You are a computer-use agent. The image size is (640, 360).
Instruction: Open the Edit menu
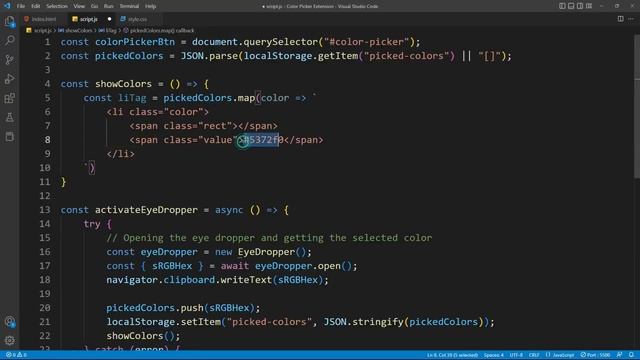(x=36, y=6)
